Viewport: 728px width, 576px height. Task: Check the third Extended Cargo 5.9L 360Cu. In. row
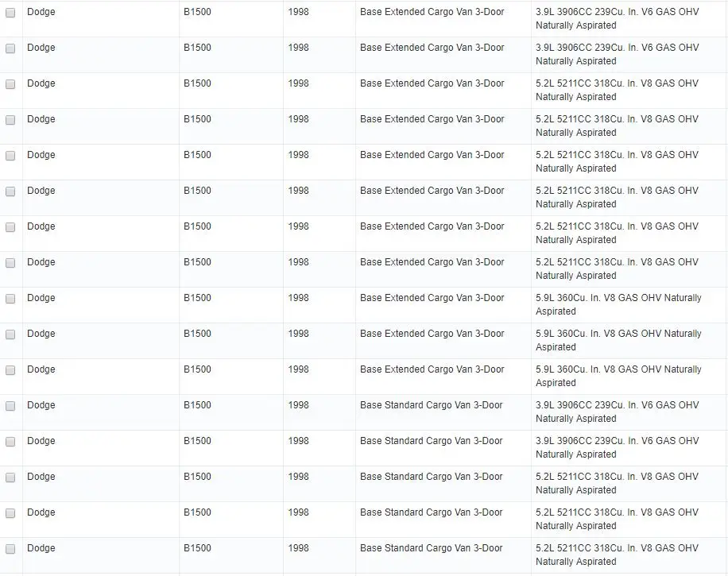(x=10, y=370)
